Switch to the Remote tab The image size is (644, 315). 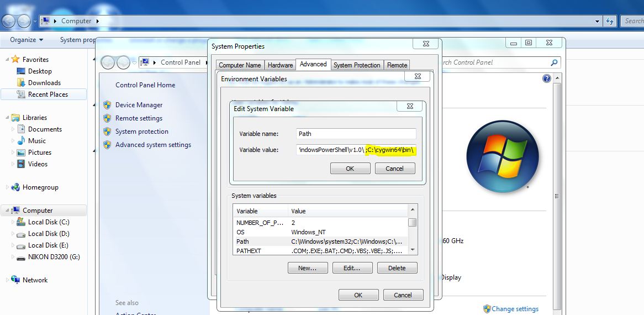tap(397, 65)
